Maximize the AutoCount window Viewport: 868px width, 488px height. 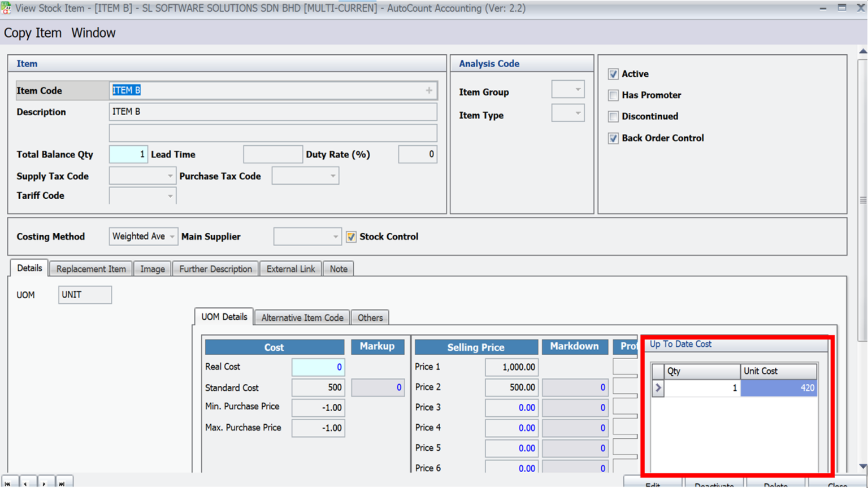(842, 8)
